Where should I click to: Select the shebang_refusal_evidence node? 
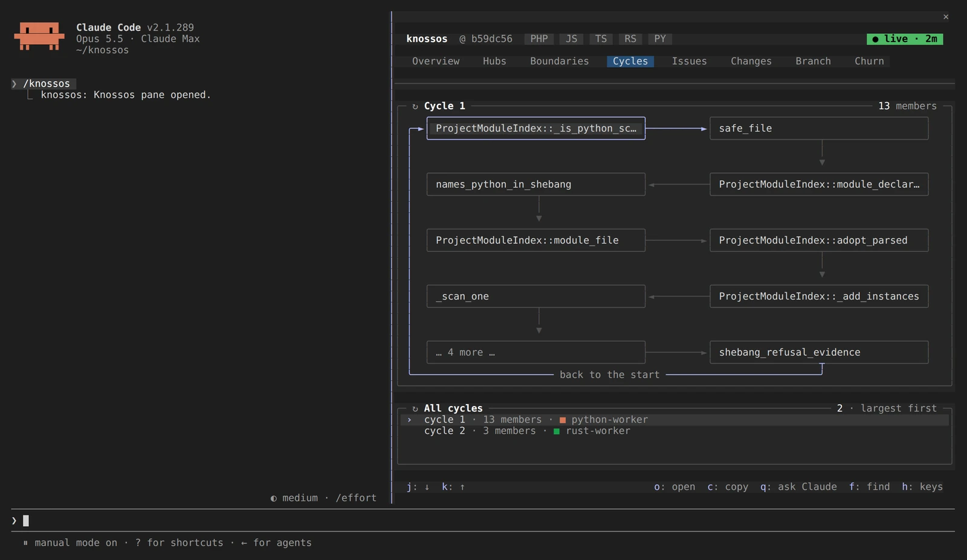pyautogui.click(x=819, y=352)
